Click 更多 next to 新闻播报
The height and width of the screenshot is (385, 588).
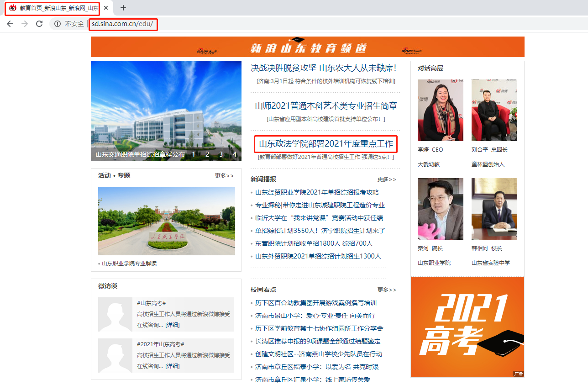pos(387,179)
